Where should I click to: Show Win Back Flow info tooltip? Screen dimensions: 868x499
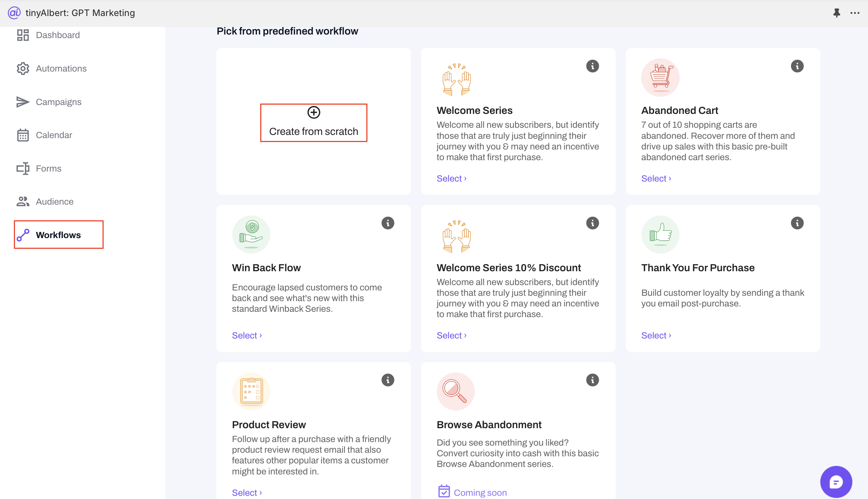tap(388, 223)
